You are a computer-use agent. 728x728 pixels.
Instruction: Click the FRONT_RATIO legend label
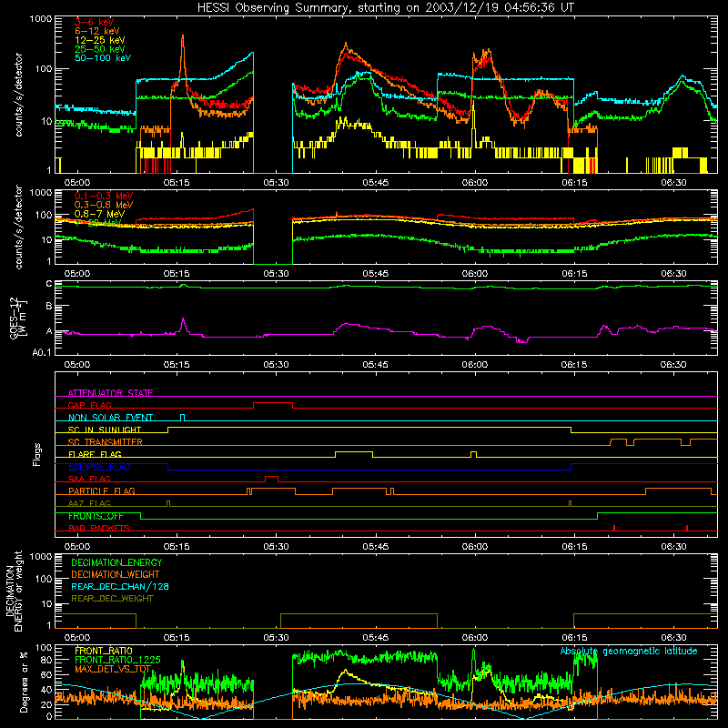[x=104, y=651]
